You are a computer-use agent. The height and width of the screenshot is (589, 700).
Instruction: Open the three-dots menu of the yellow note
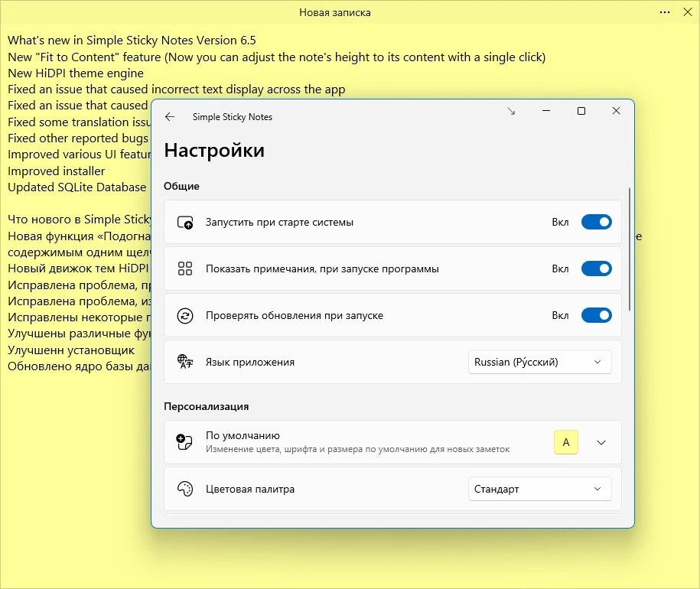[665, 12]
